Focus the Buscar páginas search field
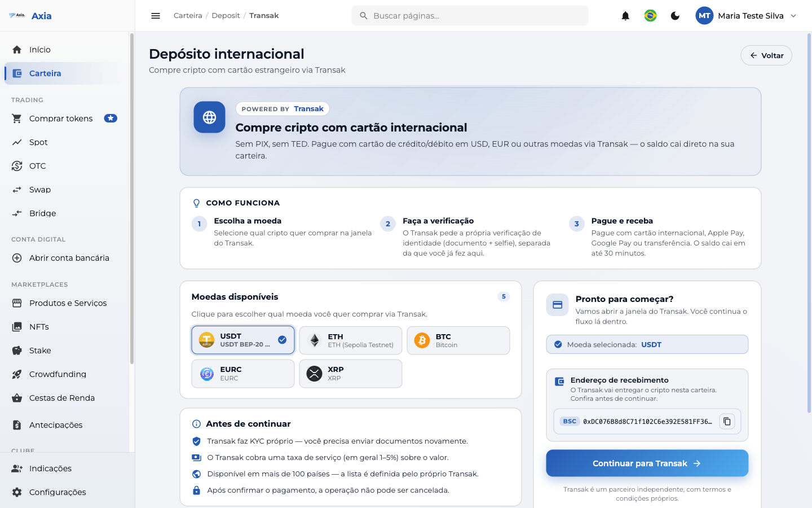Viewport: 812px width, 508px height. coord(470,16)
